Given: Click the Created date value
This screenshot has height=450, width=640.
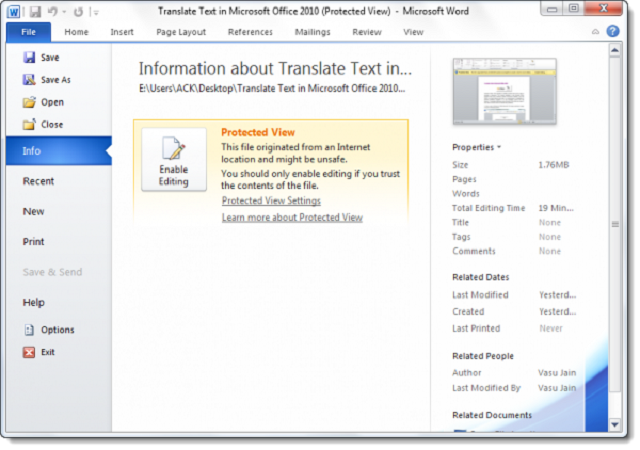Looking at the screenshot, I should coord(557,312).
